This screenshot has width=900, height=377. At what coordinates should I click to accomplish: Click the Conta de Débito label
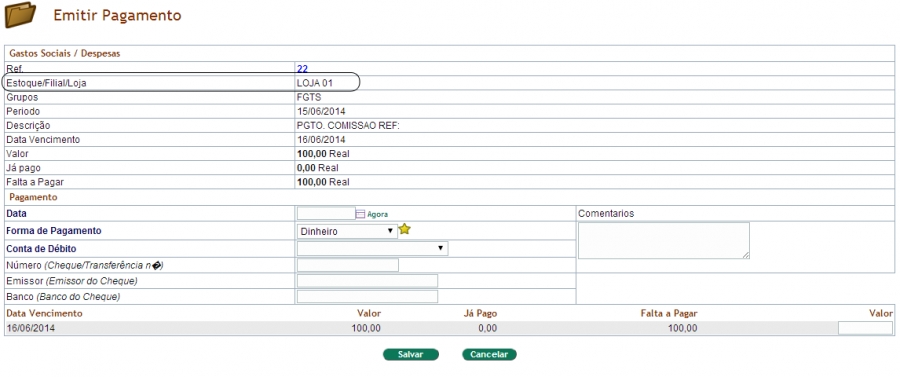41,249
